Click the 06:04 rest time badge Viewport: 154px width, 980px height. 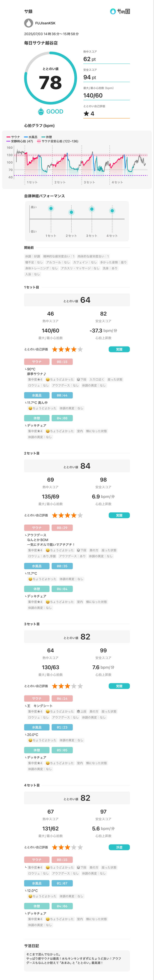point(62,589)
